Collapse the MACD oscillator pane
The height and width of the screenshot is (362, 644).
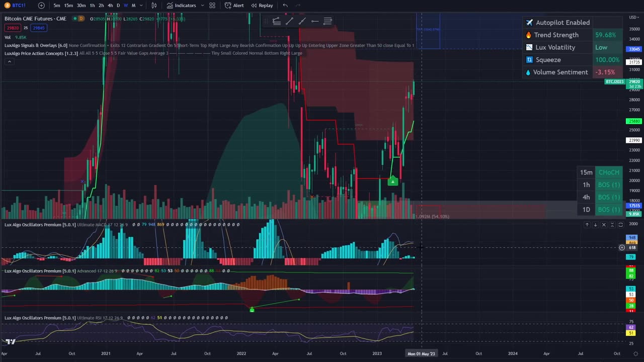(612, 225)
